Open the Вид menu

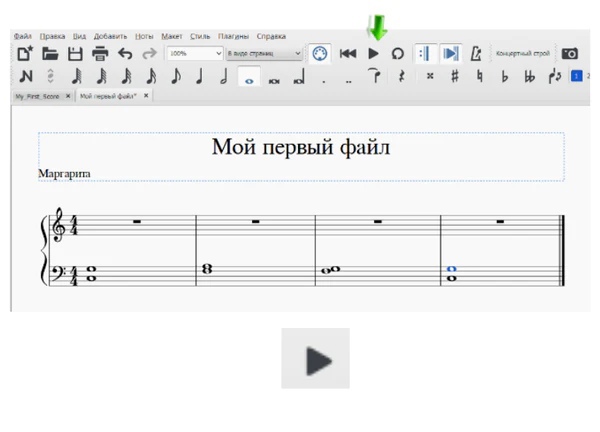[x=79, y=36]
